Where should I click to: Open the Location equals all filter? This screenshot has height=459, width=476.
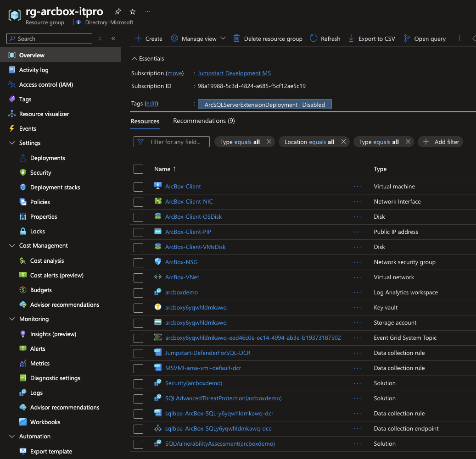coord(309,142)
